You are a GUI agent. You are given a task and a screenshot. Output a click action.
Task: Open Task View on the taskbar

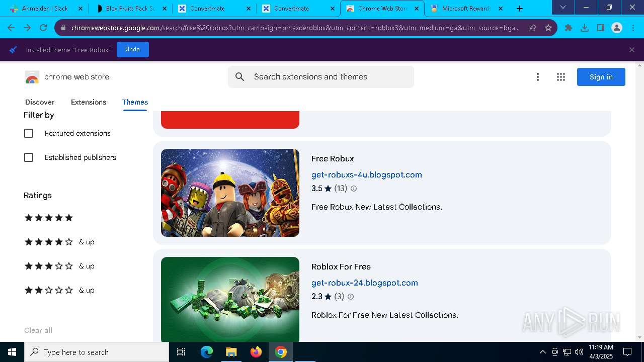(x=181, y=352)
